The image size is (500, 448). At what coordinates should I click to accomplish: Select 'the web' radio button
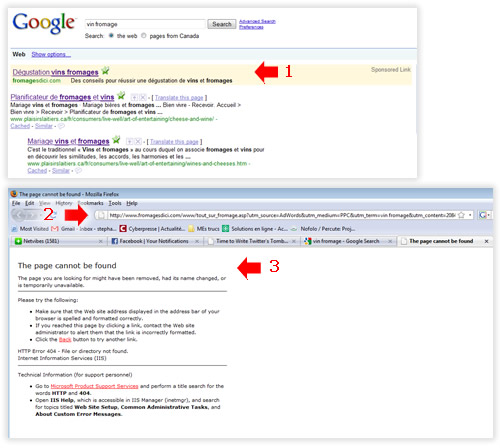pos(111,36)
